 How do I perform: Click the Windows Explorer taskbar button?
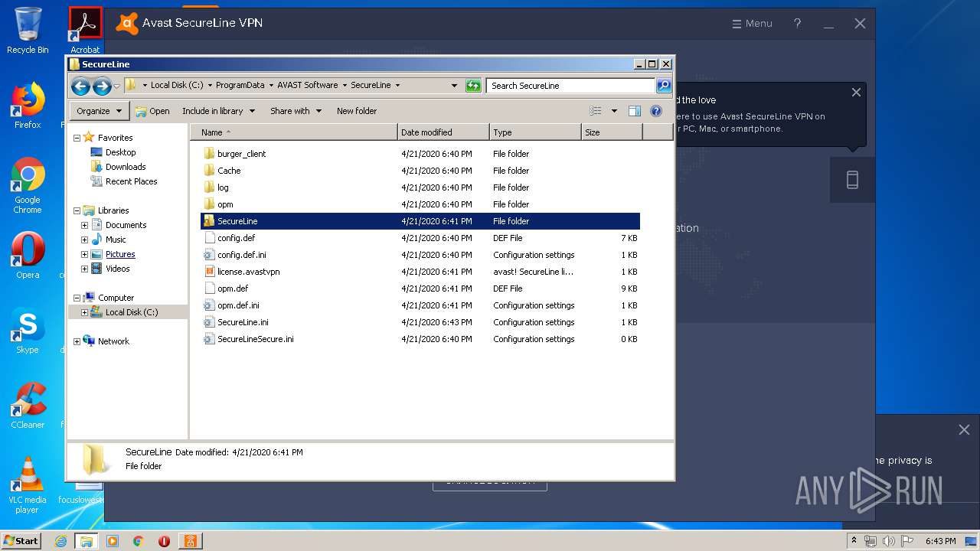(87, 541)
